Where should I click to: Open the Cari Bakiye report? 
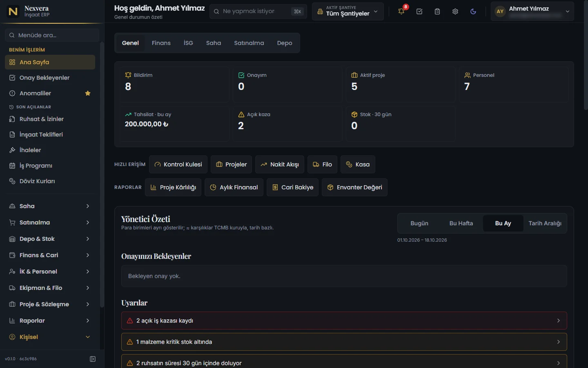coord(293,187)
